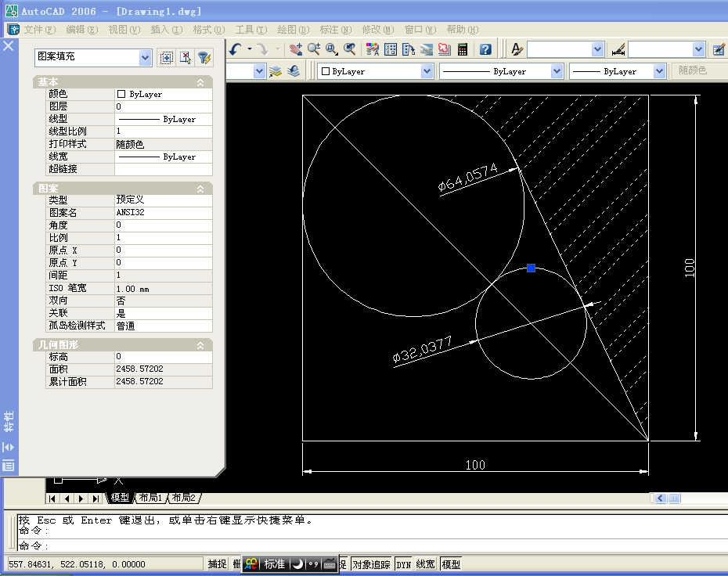Click the Make object's layer current icon
Screen dimensions: 728x576
276,71
